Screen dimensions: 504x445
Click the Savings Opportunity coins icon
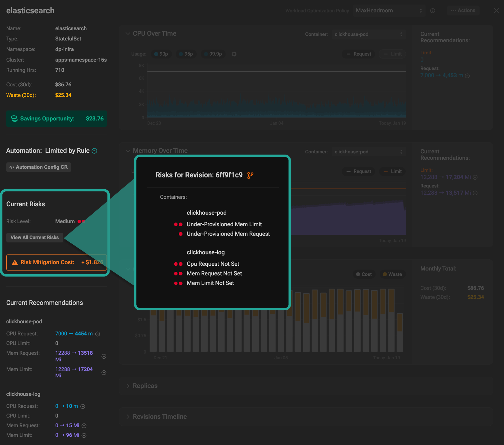[14, 119]
